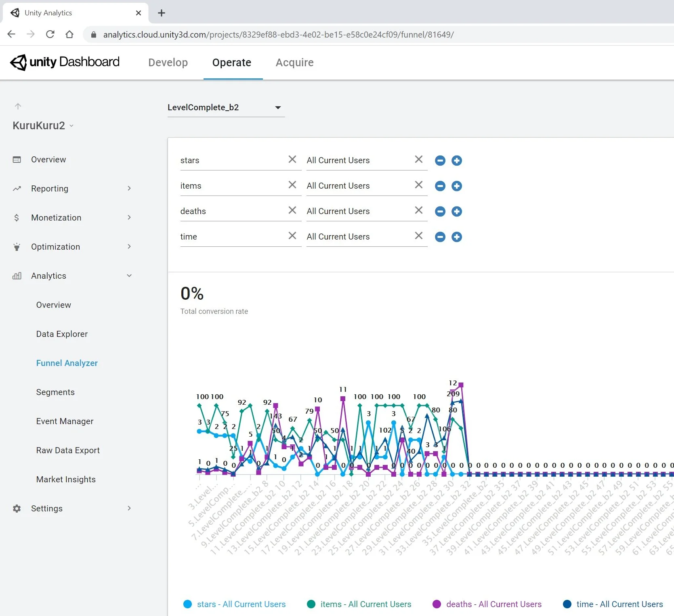Select the Monetization dollar icon
Viewport: 674px width, 616px height.
coord(17,217)
